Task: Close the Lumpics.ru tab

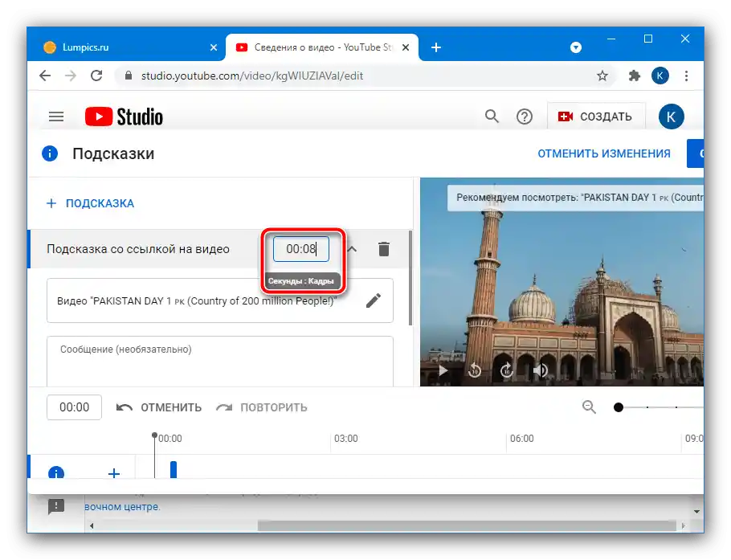Action: pos(214,47)
